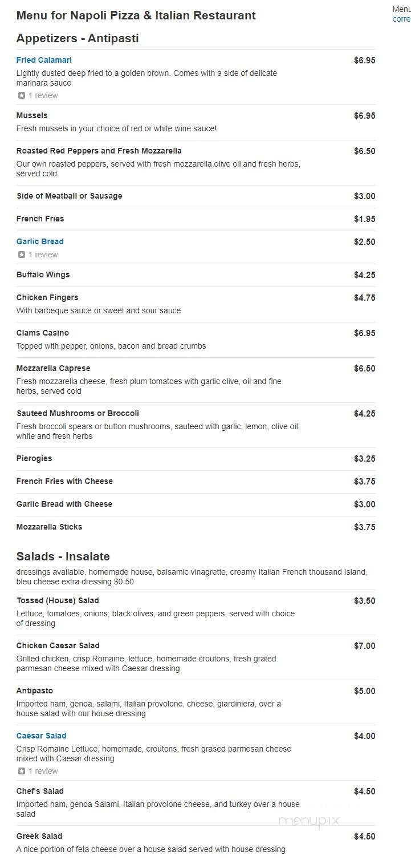
Task: Select the Greek Salad entry
Action: click(38, 836)
